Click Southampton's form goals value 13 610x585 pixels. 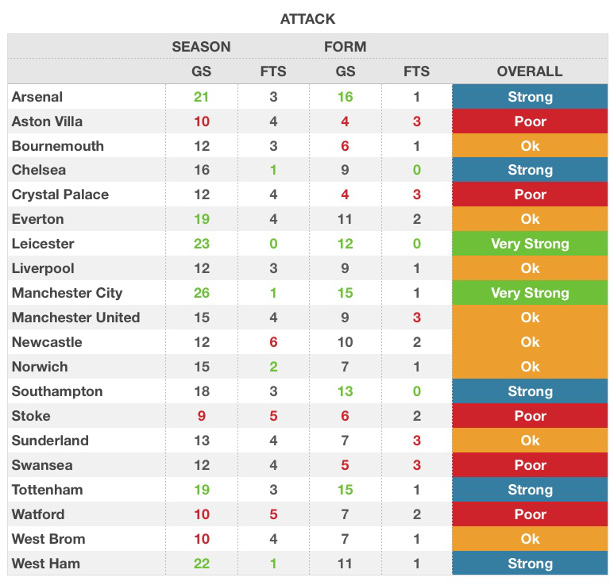click(345, 391)
